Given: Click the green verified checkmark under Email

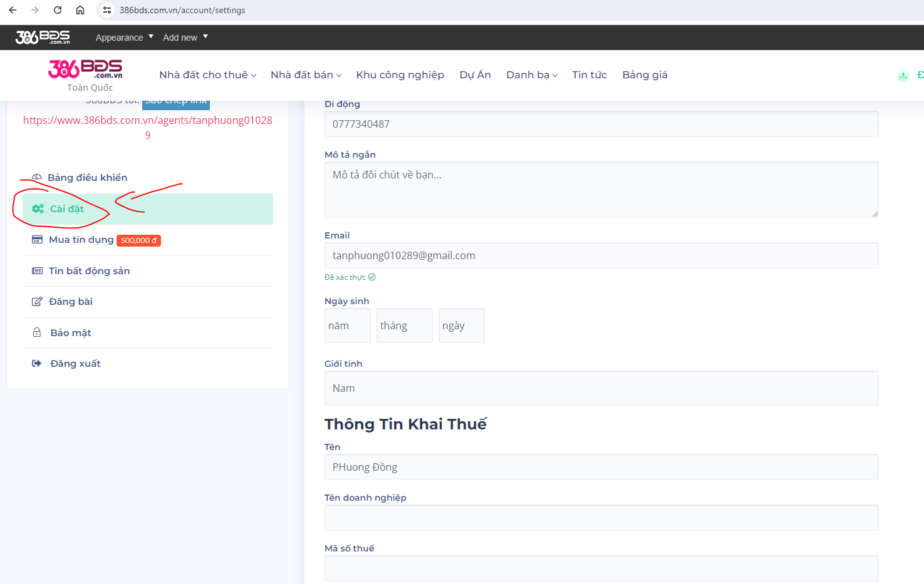Looking at the screenshot, I should point(372,277).
